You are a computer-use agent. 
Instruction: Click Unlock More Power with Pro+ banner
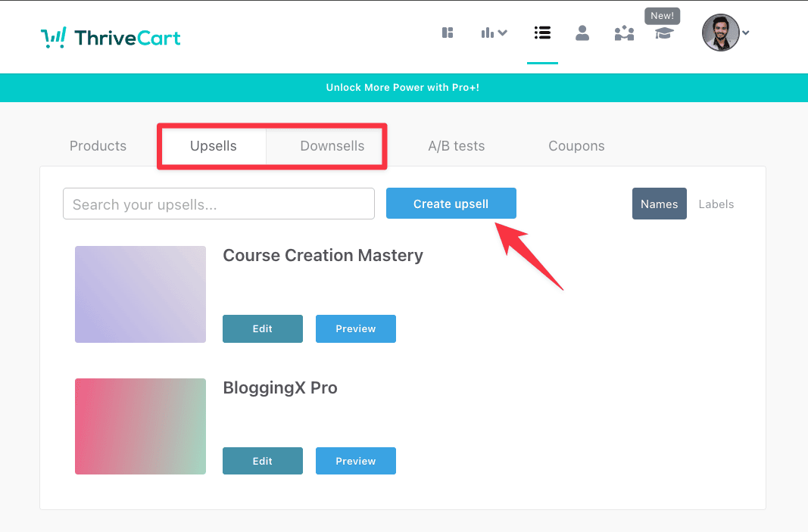coord(402,88)
